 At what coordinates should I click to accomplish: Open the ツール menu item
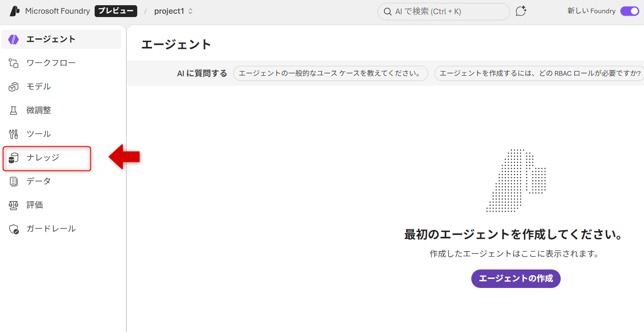62,134
